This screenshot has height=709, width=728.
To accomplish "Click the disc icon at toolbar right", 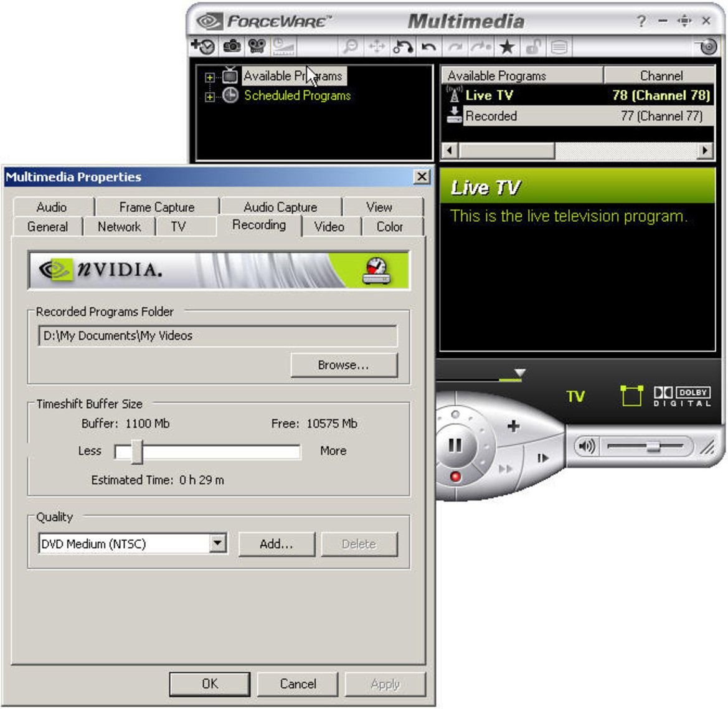I will tap(707, 47).
